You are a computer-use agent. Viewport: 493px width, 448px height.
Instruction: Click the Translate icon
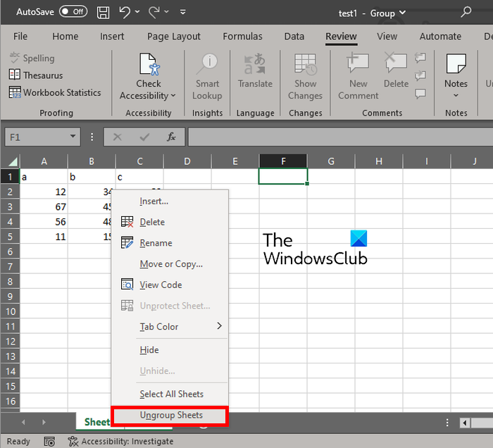coord(255,64)
